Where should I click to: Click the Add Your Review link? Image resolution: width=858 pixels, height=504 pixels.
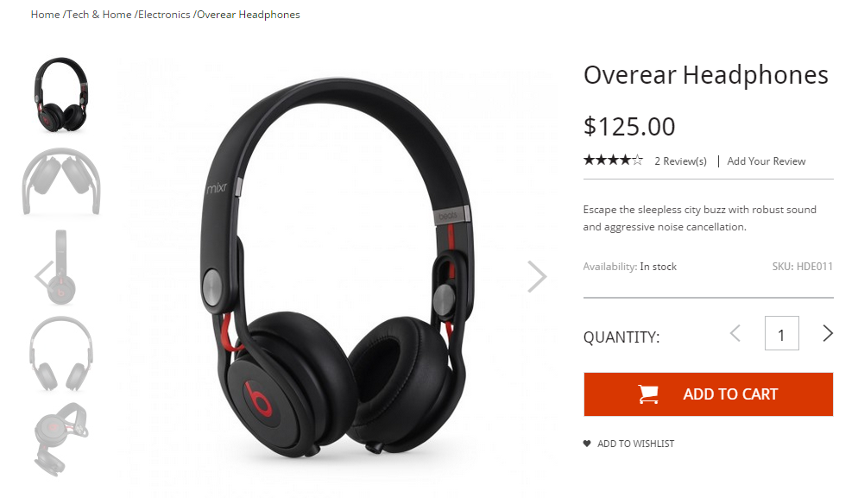[x=767, y=161]
